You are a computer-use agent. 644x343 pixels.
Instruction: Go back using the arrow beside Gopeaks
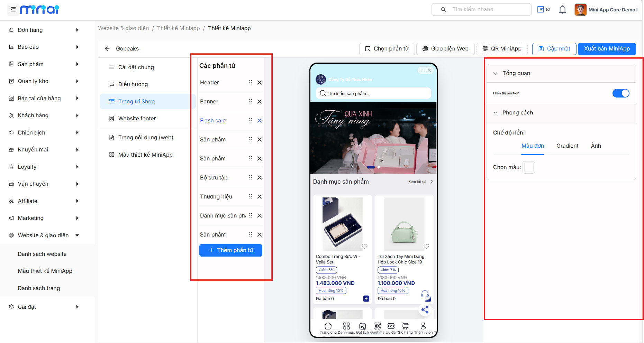107,49
